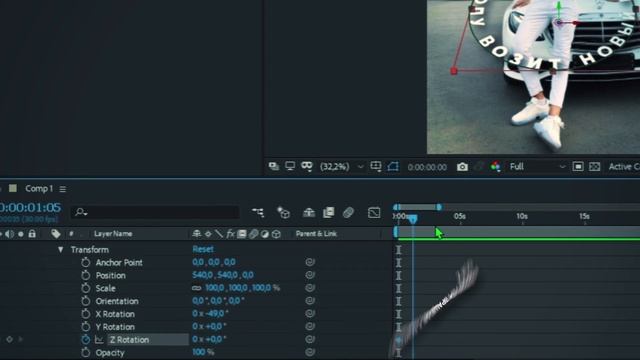Viewport: 640px width, 360px height.
Task: Enable keyframing with the Scale stopwatch
Action: [x=85, y=288]
